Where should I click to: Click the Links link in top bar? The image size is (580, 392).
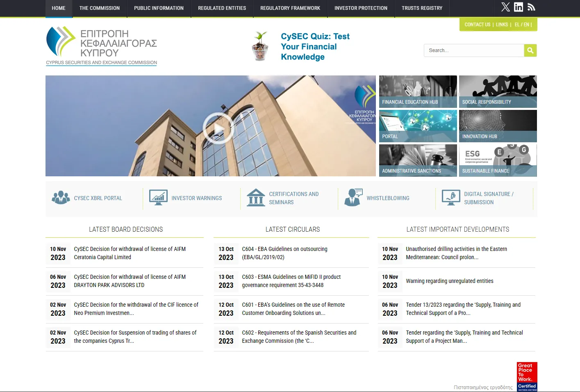click(502, 25)
